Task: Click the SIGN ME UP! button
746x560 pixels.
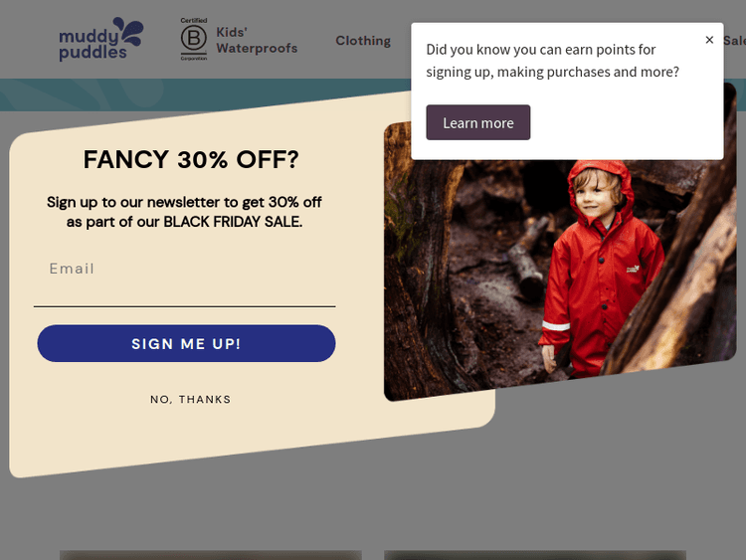Action: [187, 343]
